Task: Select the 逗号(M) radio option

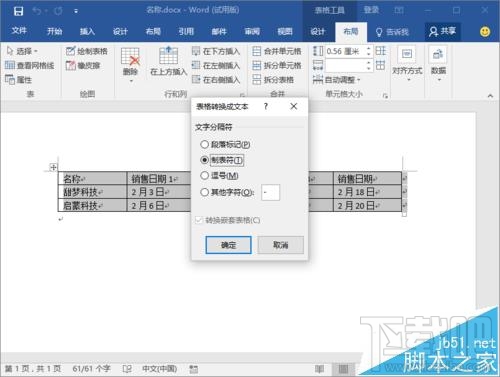Action: tap(219, 175)
